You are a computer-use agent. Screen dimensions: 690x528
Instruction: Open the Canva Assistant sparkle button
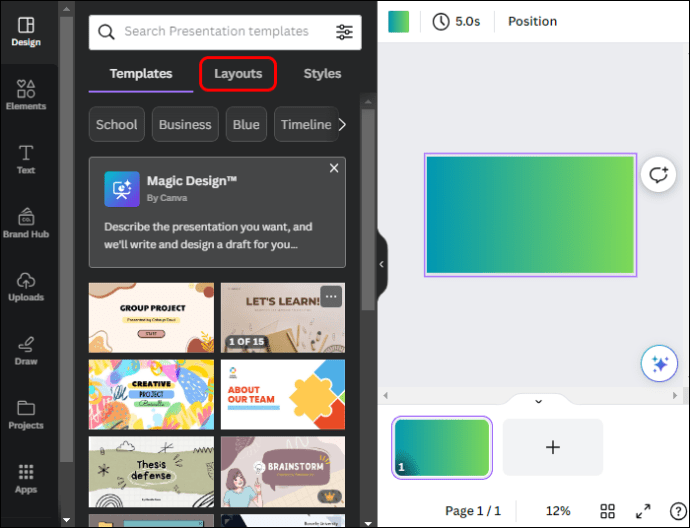tap(659, 363)
